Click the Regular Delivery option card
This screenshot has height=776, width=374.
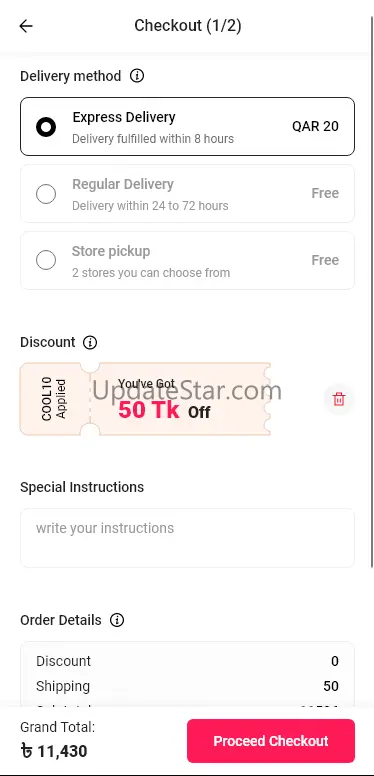pyautogui.click(x=187, y=194)
